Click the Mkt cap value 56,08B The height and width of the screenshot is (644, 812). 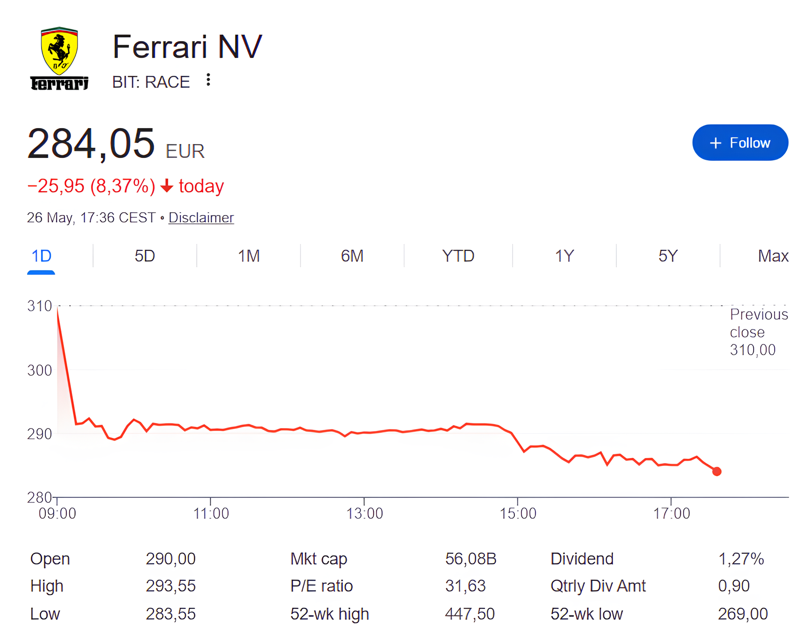point(470,558)
